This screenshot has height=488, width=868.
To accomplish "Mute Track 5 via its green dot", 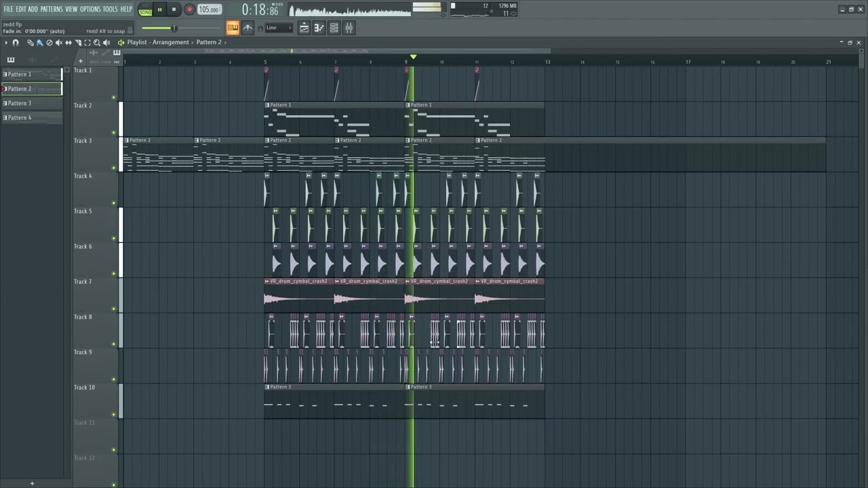I will point(113,238).
